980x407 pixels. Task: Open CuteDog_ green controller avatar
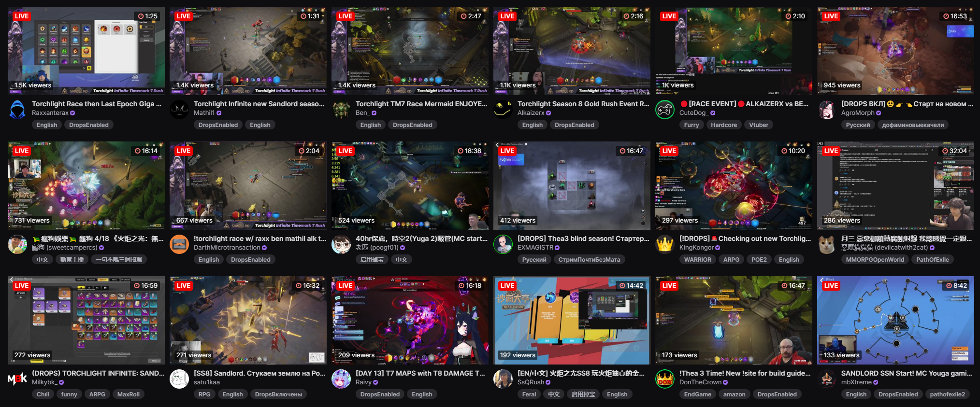click(x=665, y=110)
